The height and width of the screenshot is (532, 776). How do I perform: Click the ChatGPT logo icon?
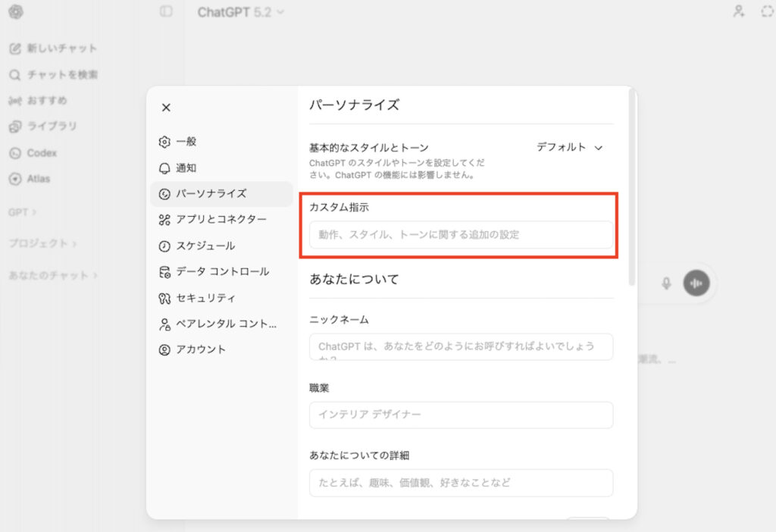tap(16, 12)
